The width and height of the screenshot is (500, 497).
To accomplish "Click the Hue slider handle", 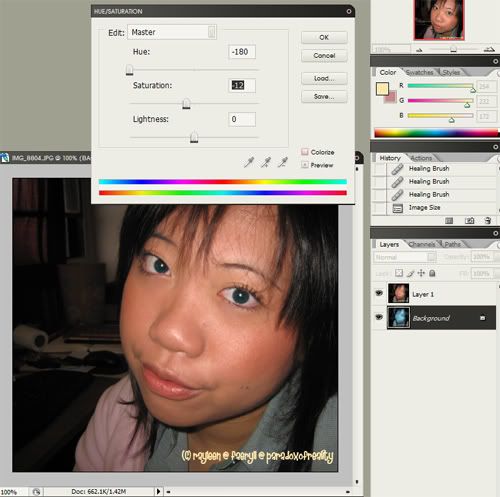I will pyautogui.click(x=129, y=70).
